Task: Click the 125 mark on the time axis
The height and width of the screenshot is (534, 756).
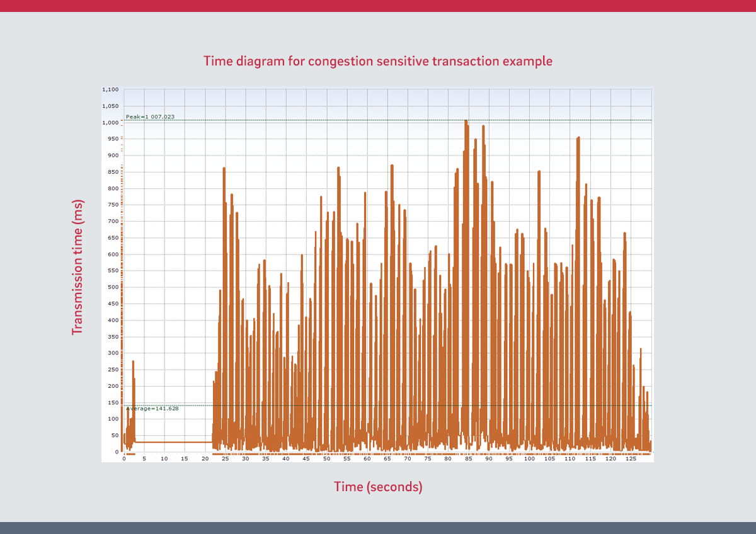Action: (x=631, y=459)
